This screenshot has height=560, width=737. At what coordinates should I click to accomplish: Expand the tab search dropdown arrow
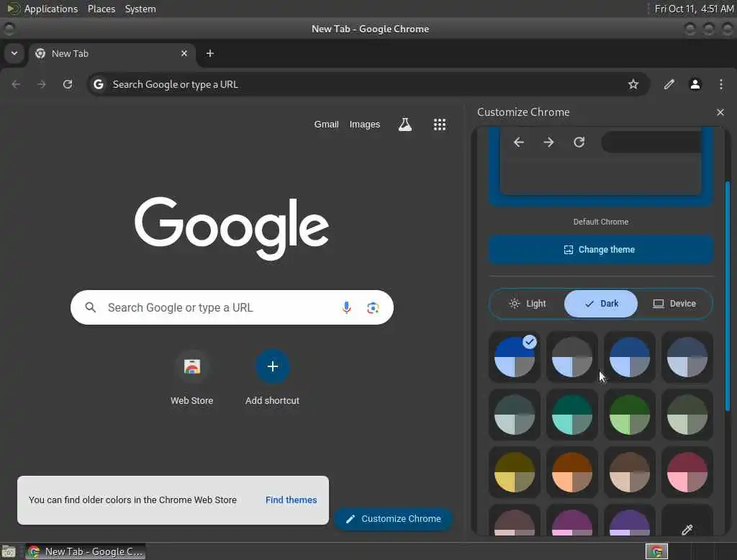pos(14,53)
